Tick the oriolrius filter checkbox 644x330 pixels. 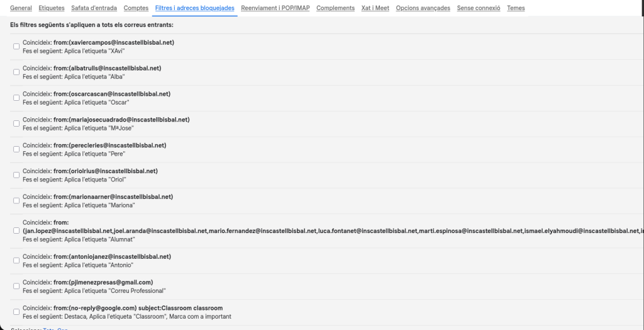tap(16, 175)
